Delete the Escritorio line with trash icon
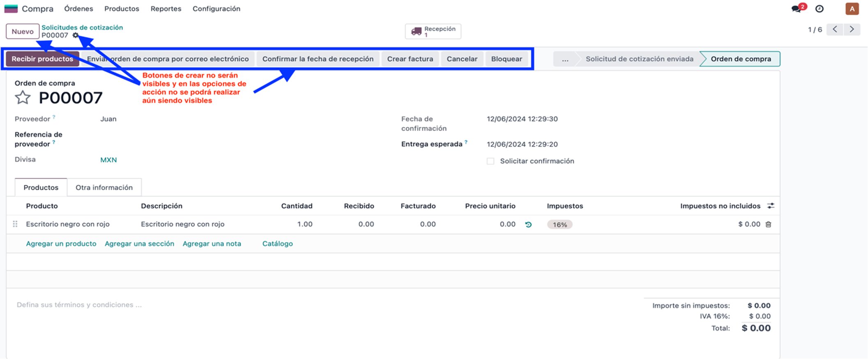The image size is (868, 359). click(769, 224)
